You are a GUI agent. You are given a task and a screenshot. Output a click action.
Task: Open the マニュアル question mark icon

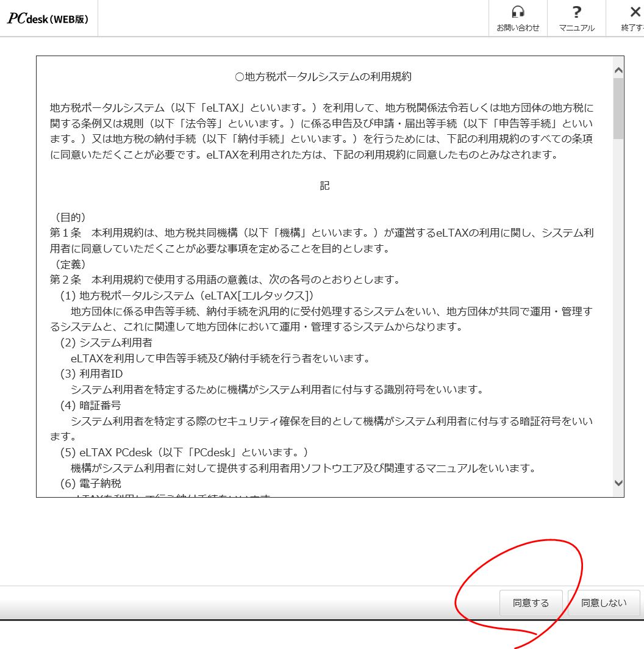(576, 12)
